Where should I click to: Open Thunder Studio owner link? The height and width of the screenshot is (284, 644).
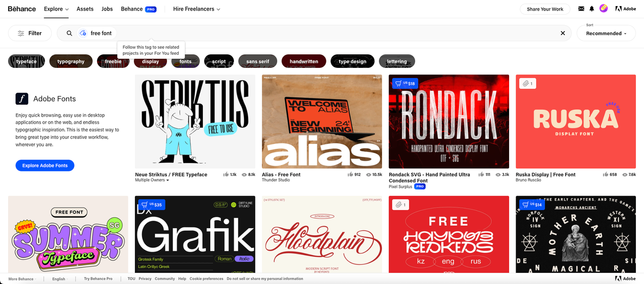tap(276, 180)
